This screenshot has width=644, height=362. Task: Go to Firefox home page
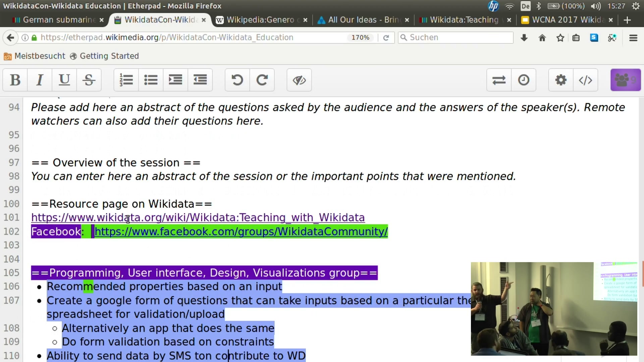pyautogui.click(x=542, y=38)
